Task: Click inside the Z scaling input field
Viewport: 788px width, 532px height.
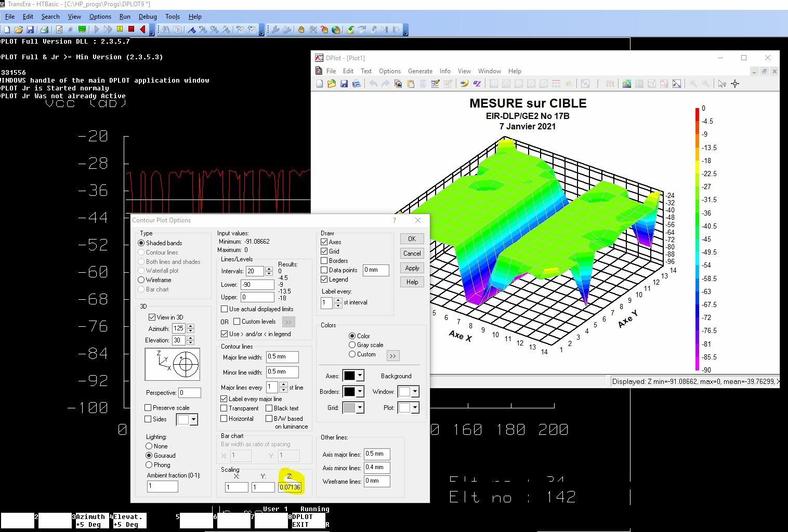Action: (x=290, y=487)
